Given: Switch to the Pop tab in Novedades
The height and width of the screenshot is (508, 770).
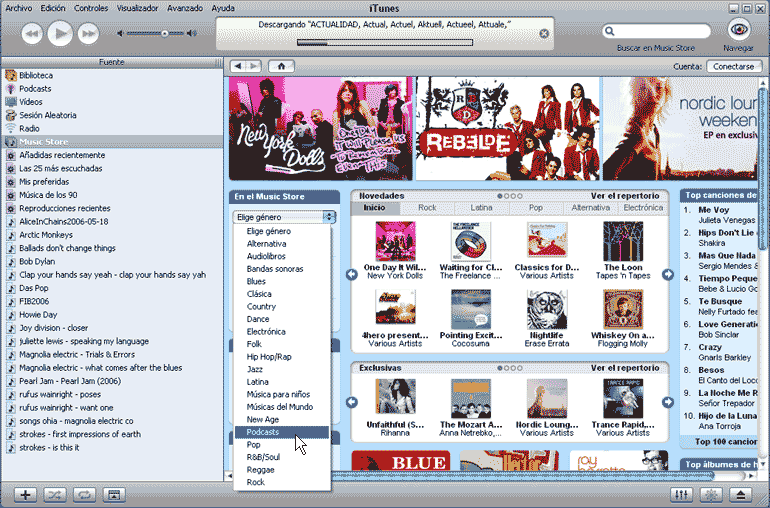Looking at the screenshot, I should [536, 208].
